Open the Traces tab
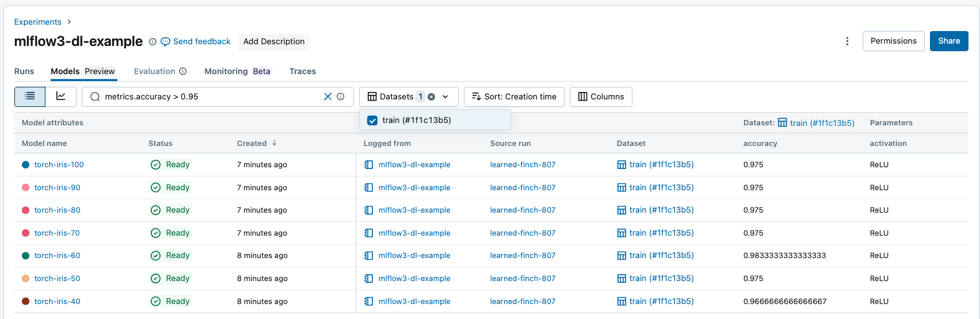The image size is (980, 319). pyautogui.click(x=303, y=71)
